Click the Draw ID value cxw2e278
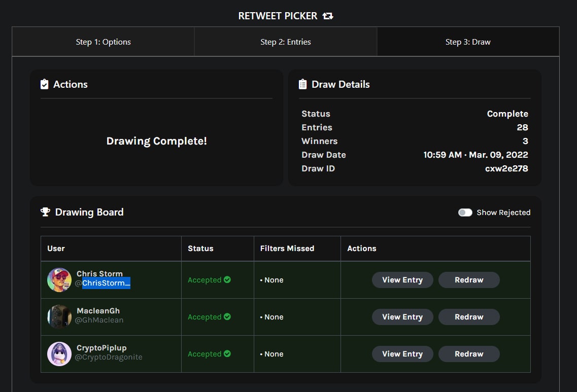 (x=506, y=168)
